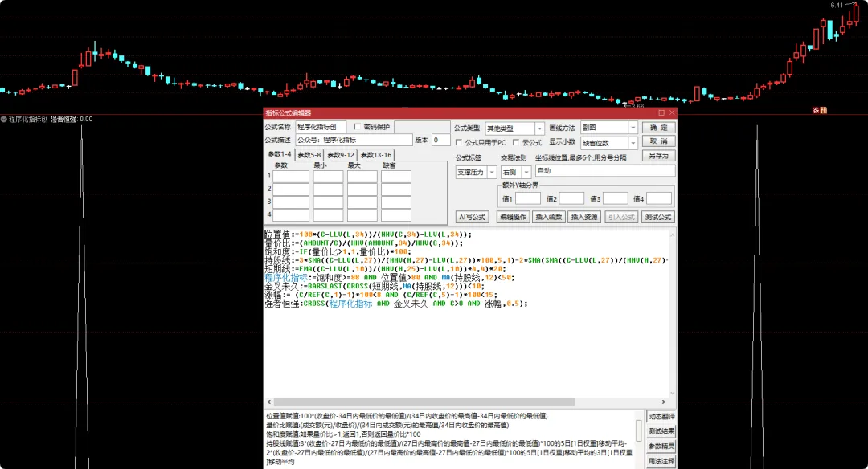Screen dimensions: 868x469
Task: Click the 涨幅 formula line in the editor
Action: (380, 295)
